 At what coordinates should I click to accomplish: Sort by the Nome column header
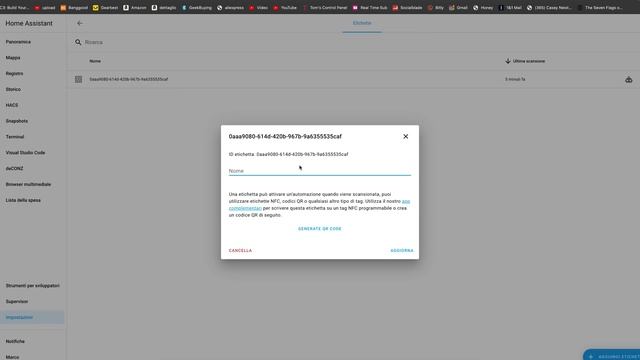tap(95, 61)
